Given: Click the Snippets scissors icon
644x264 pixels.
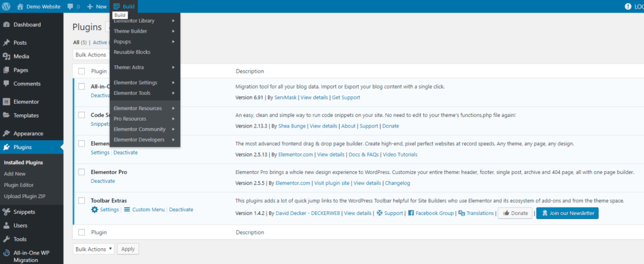Looking at the screenshot, I should tap(6, 212).
